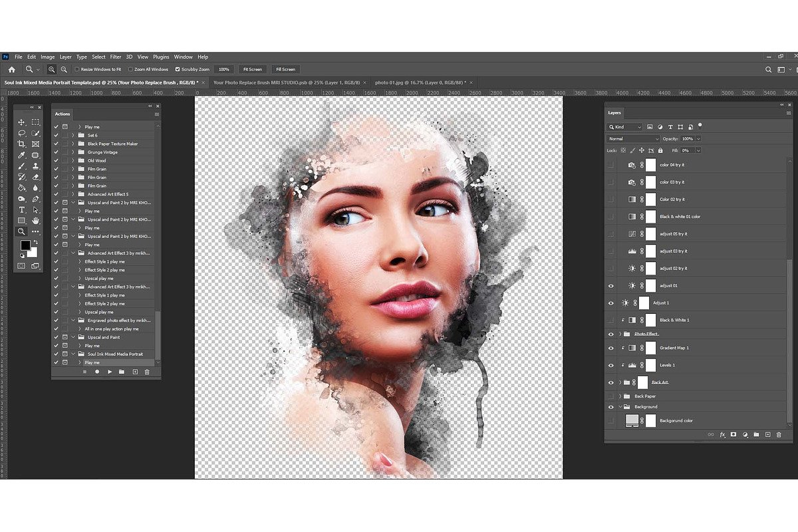Select the Horizontal Type tool

click(21, 209)
